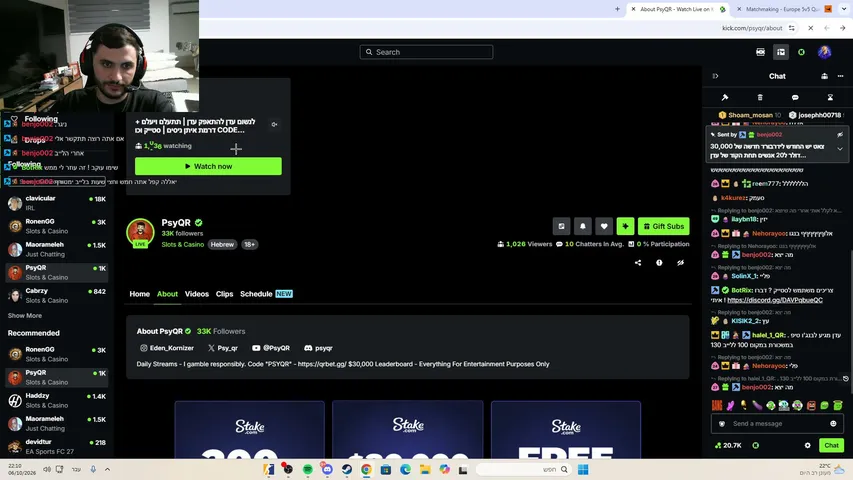Open the Slots & Casino category link

tap(183, 244)
